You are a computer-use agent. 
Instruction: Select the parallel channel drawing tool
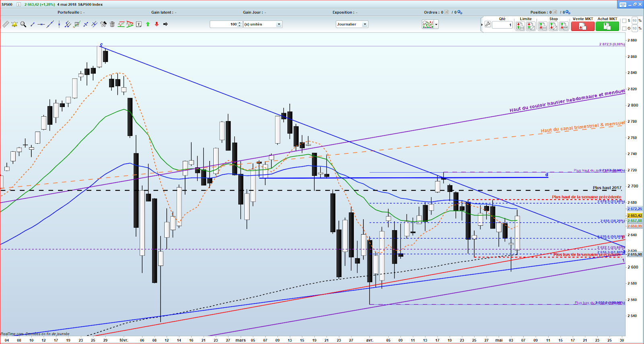coord(68,25)
